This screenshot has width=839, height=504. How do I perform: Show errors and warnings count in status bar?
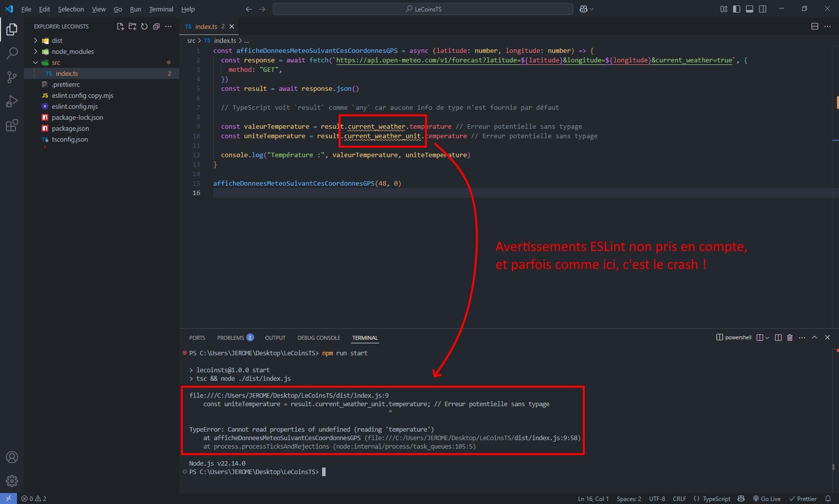[34, 499]
